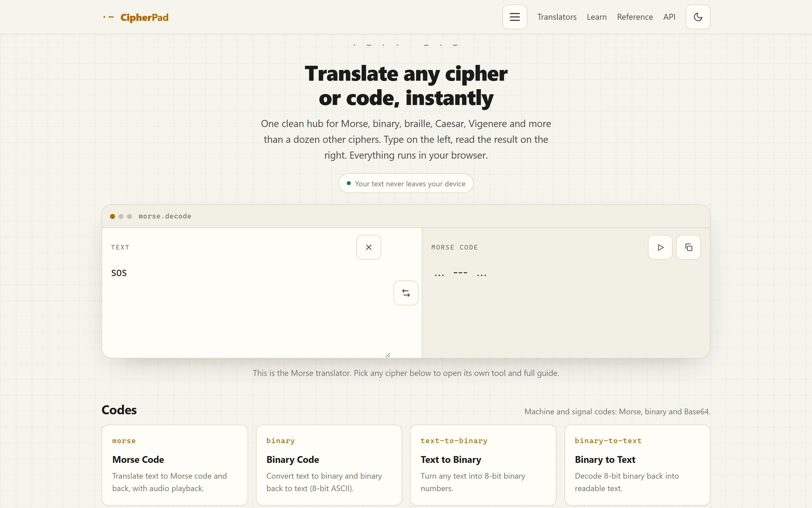Image resolution: width=812 pixels, height=508 pixels.
Task: Toggle dark mode with the moon icon
Action: (x=698, y=17)
